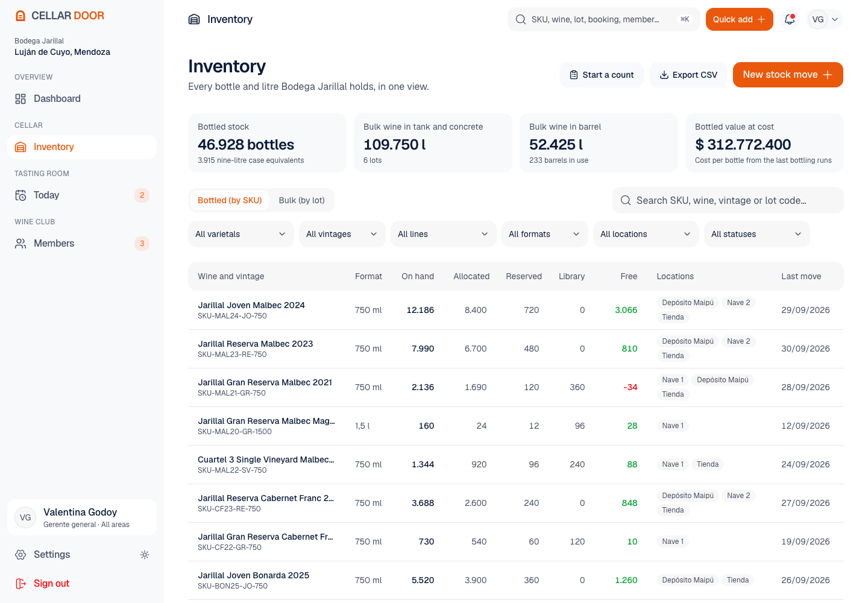Open the VG user menu chevron
The width and height of the screenshot is (868, 603).
tap(835, 19)
